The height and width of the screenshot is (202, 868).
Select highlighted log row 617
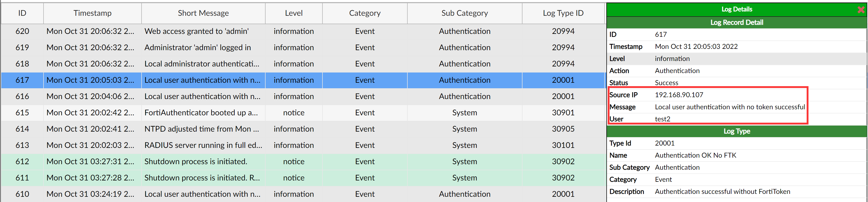pyautogui.click(x=202, y=80)
